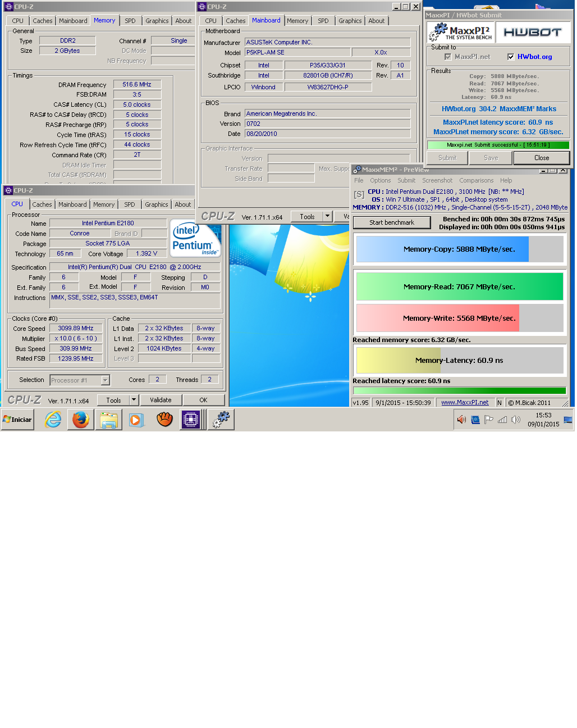This screenshot has height=728, width=577.
Task: Click the blue tray icon beside the red speaker
Action: click(475, 420)
